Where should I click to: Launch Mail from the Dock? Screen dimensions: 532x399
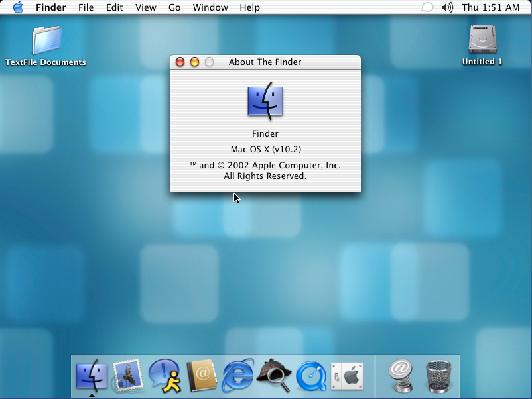click(x=128, y=376)
